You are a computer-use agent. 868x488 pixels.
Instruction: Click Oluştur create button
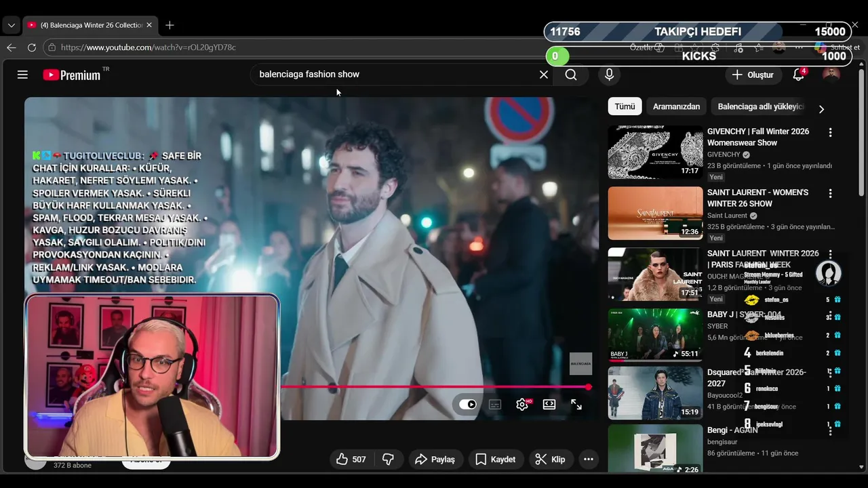click(x=753, y=75)
